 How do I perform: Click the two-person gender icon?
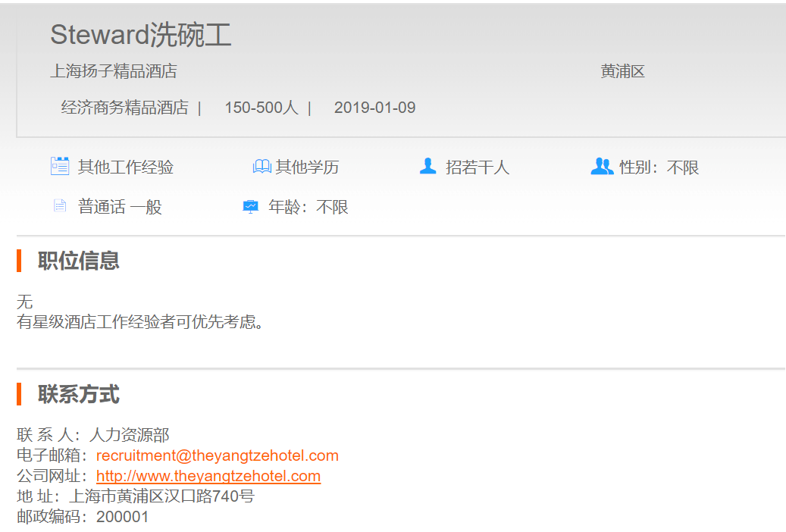point(602,166)
